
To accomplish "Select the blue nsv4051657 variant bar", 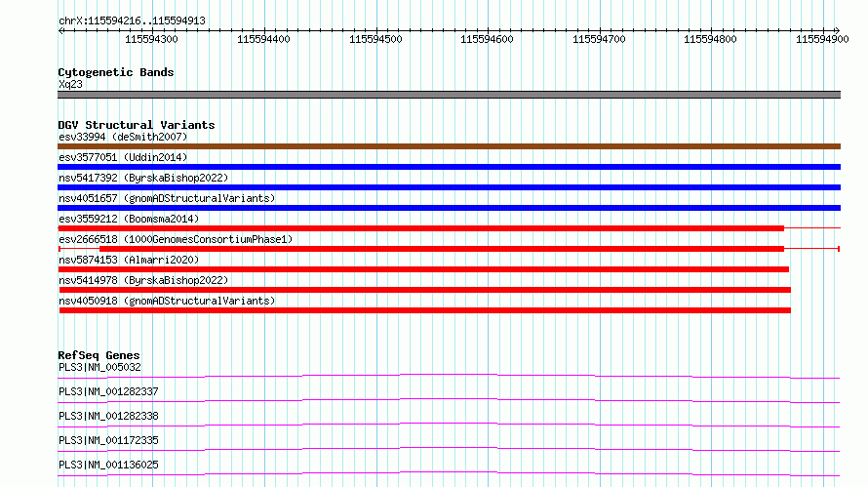I will point(449,208).
